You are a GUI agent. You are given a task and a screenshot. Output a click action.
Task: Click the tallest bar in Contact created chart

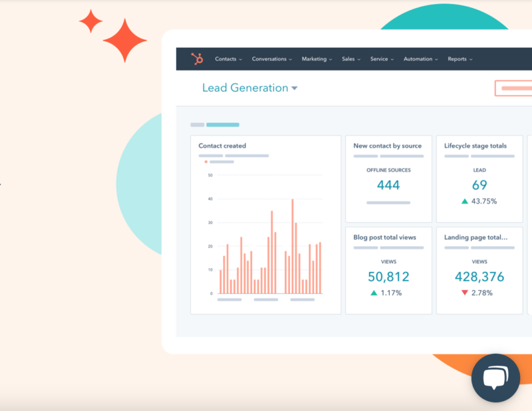(x=292, y=246)
